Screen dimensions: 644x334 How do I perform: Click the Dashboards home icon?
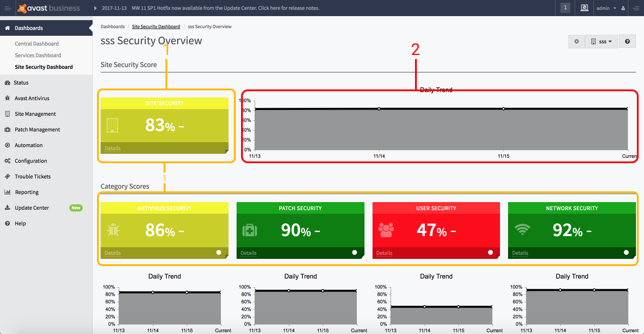coord(7,28)
